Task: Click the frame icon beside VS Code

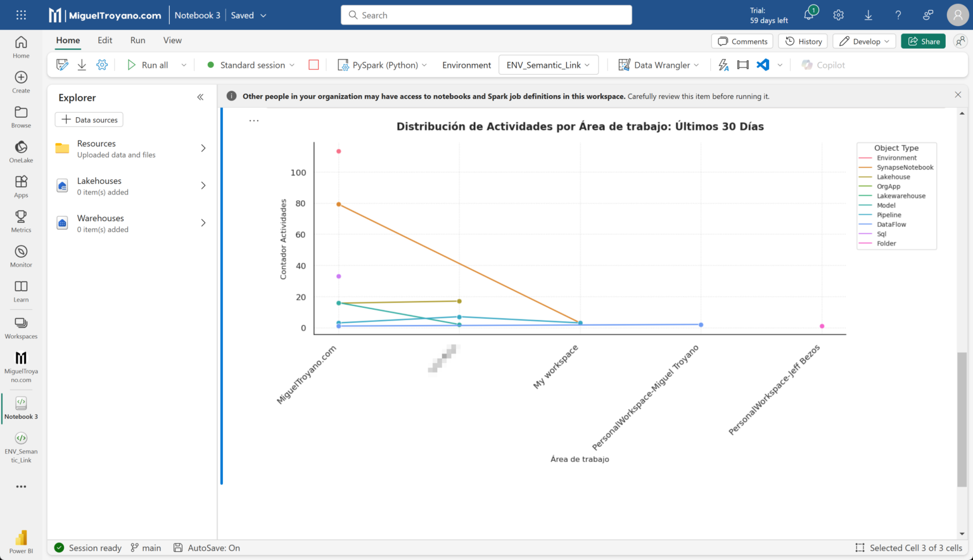Action: tap(743, 65)
